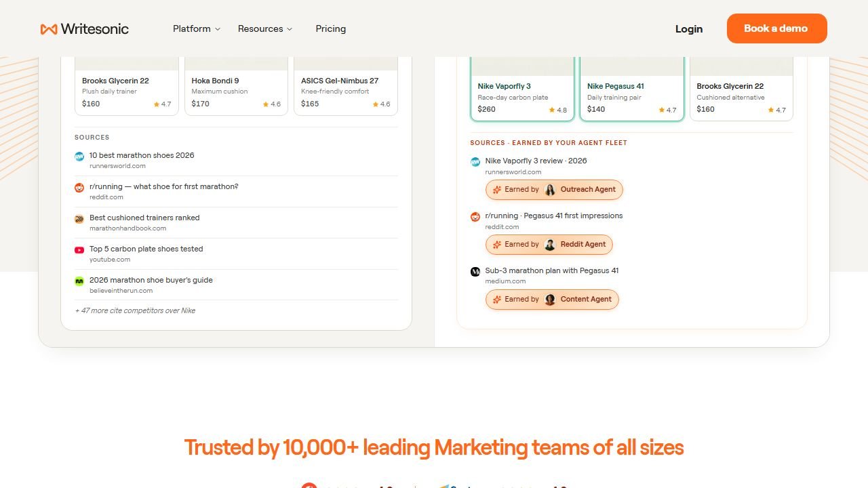Click the "SOURCES · EARNED BY YOUR AGENT FLEET" heading
Screen dimensions: 868x488
click(x=549, y=143)
